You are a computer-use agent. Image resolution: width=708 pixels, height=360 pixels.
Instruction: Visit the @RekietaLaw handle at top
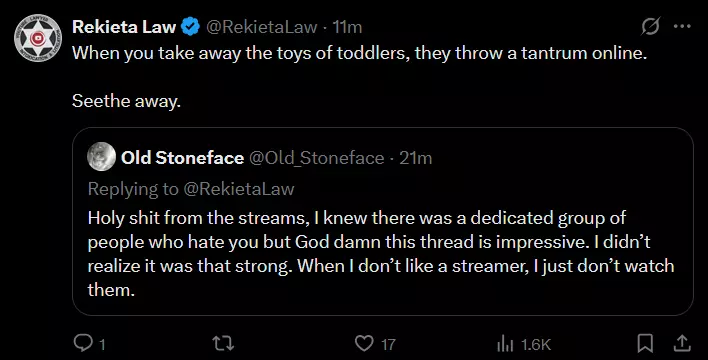click(x=261, y=27)
